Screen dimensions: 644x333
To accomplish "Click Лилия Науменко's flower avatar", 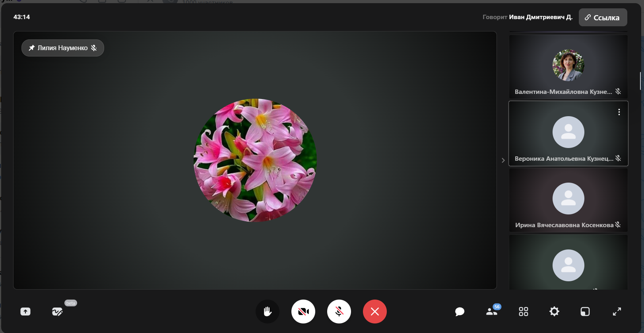I will tap(255, 160).
